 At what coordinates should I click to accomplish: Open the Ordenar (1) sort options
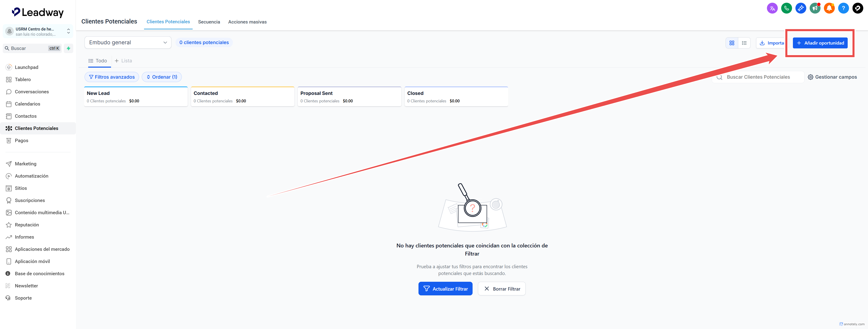(x=161, y=77)
